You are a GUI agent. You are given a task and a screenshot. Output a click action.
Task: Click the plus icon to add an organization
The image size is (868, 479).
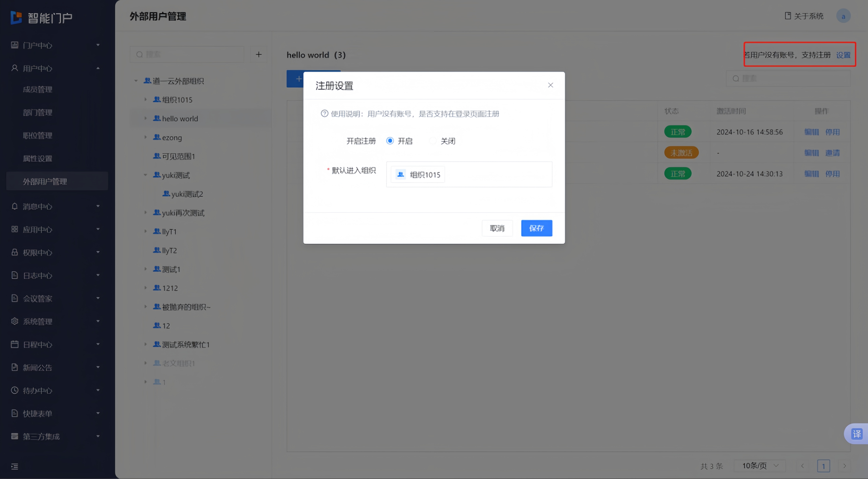(258, 54)
